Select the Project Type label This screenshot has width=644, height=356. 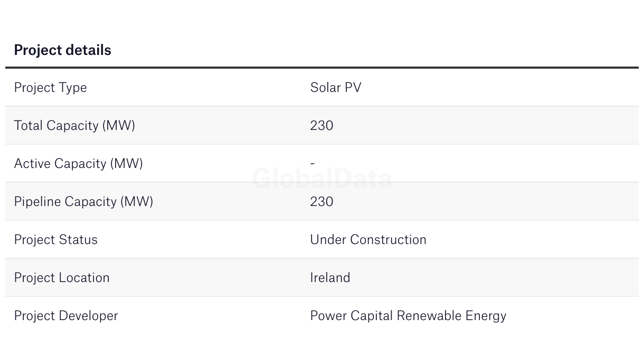click(x=50, y=88)
